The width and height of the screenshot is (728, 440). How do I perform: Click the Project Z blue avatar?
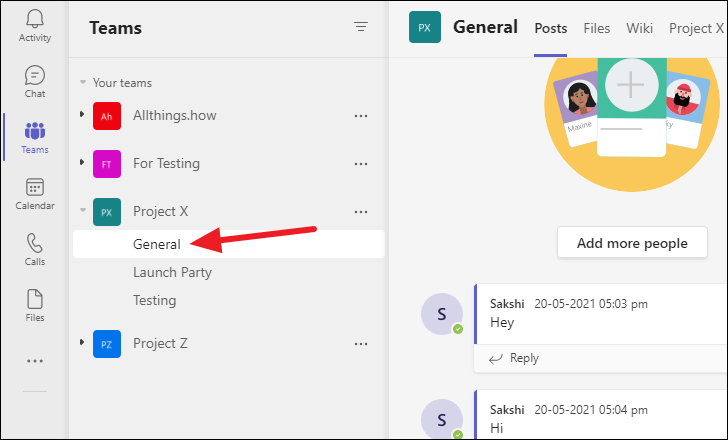point(107,344)
